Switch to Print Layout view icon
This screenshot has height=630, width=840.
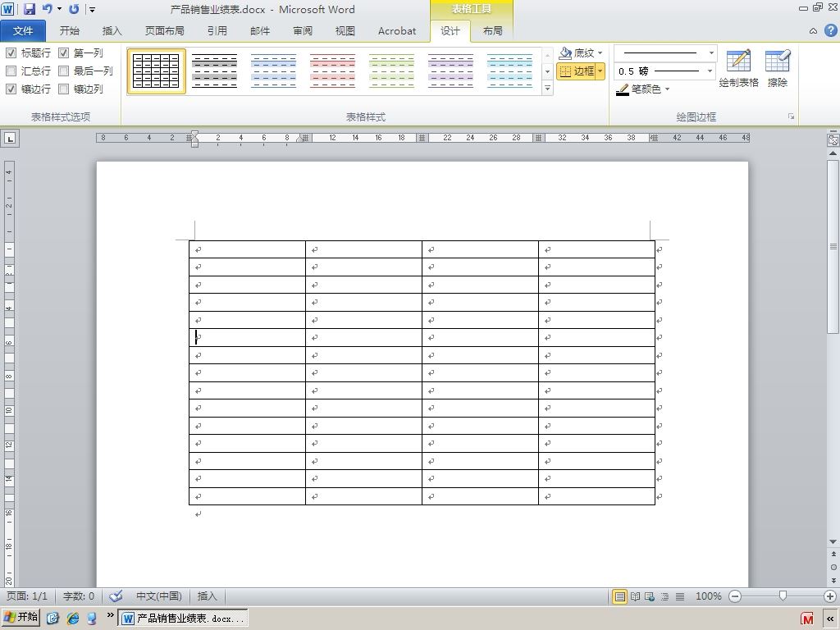pyautogui.click(x=620, y=596)
